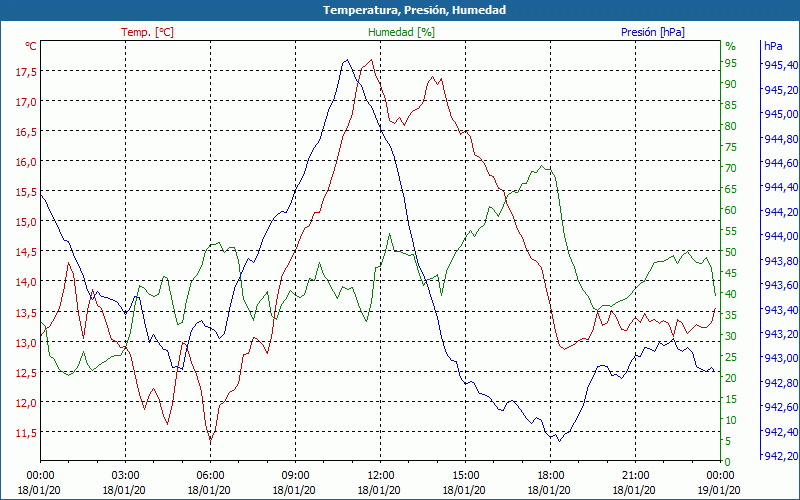The height and width of the screenshot is (500, 800).
Task: Click temperature axis value '15,0'
Action: pos(26,222)
